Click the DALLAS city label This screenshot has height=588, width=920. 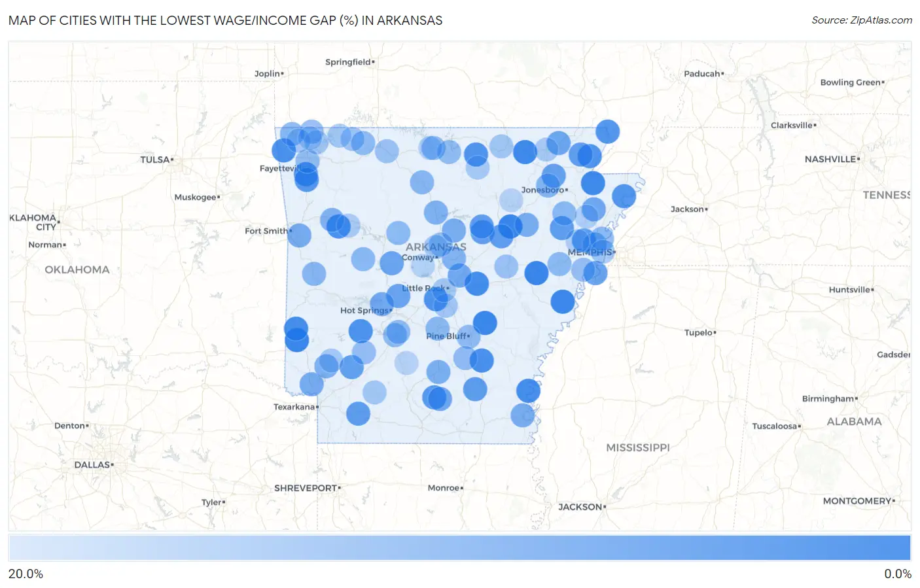pos(92,465)
